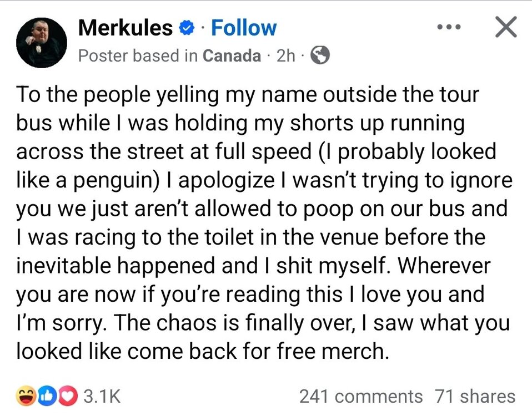Open the post options three-dot menu
The width and height of the screenshot is (532, 416).
tap(450, 27)
